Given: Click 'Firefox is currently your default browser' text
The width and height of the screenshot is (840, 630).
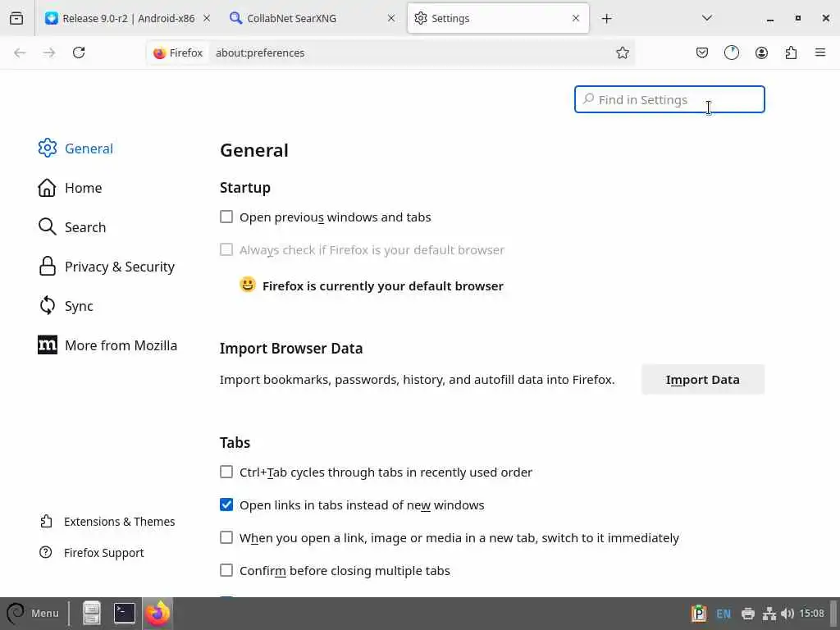Looking at the screenshot, I should pos(383,286).
